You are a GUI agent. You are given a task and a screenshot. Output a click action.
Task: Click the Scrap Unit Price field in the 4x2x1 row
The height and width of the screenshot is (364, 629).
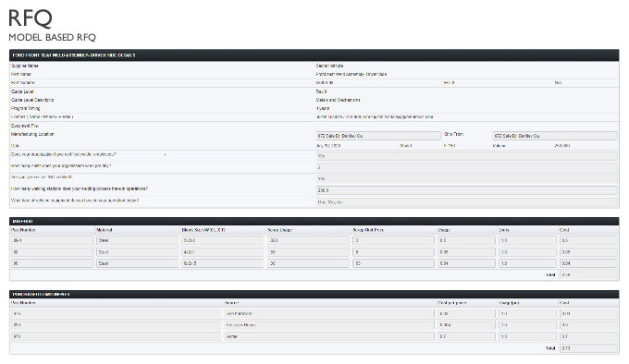tap(393, 252)
